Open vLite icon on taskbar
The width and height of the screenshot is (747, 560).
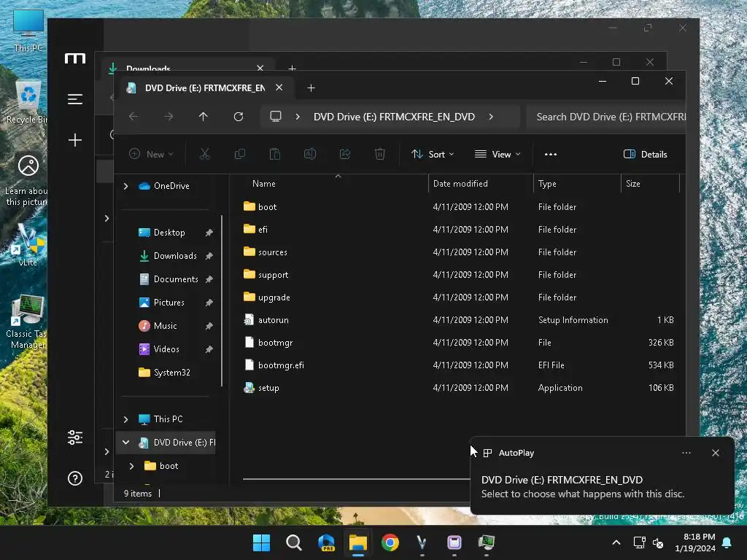(422, 542)
